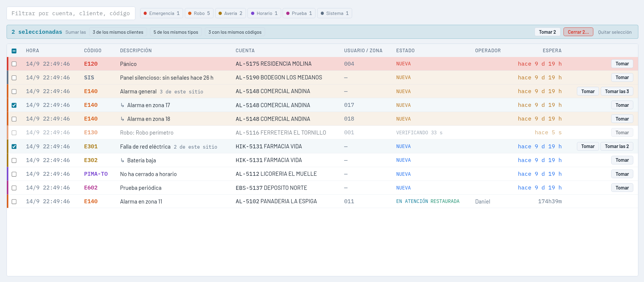Click AL-5175 RESIDENCIA MOLINA account cell
The width and height of the screenshot is (644, 282).
(x=273, y=64)
